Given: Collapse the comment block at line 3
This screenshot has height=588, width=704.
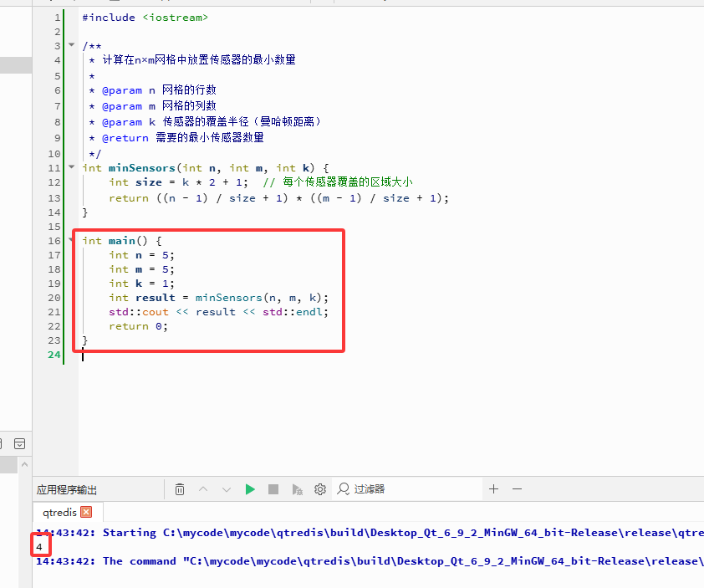Looking at the screenshot, I should (x=71, y=44).
